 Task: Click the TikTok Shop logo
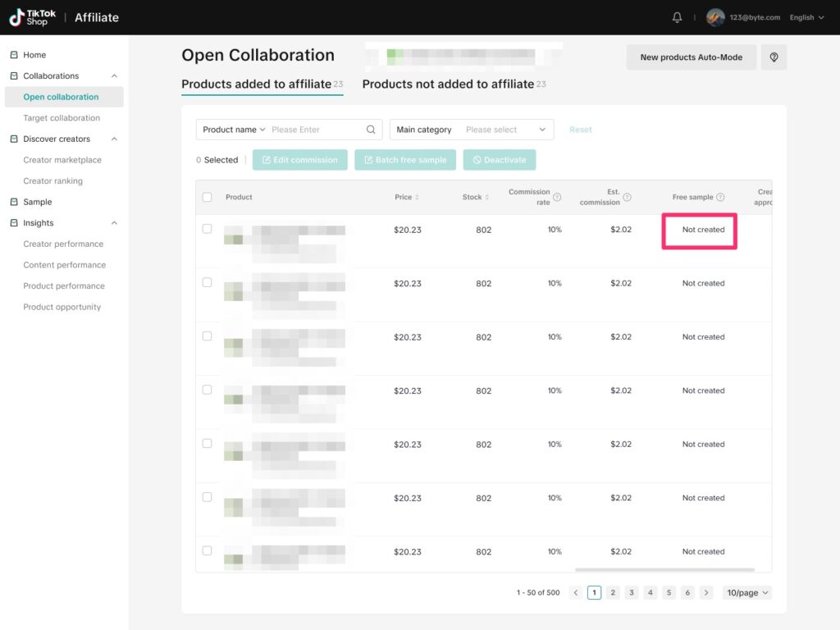33,17
